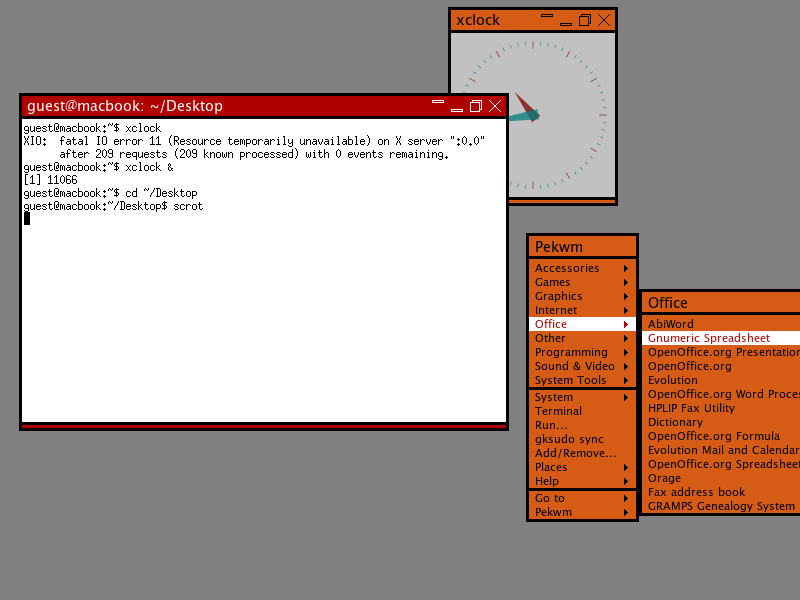
Task: Click the Pekwm menu title header
Action: click(582, 247)
